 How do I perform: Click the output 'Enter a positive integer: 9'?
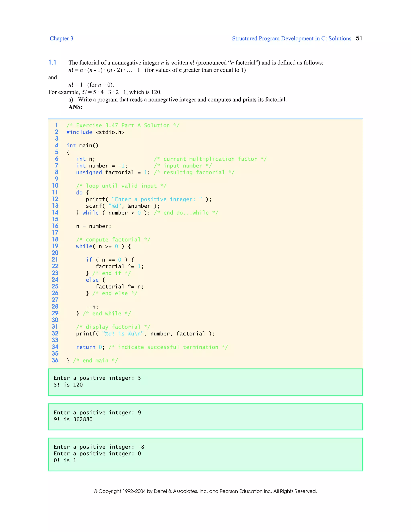(x=97, y=413)
